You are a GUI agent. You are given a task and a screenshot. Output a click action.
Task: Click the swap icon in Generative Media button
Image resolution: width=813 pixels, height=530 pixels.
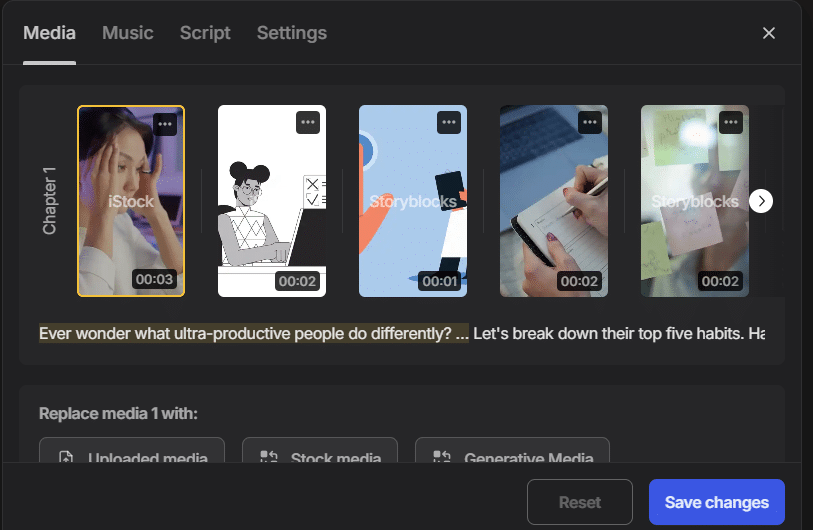tap(442, 456)
